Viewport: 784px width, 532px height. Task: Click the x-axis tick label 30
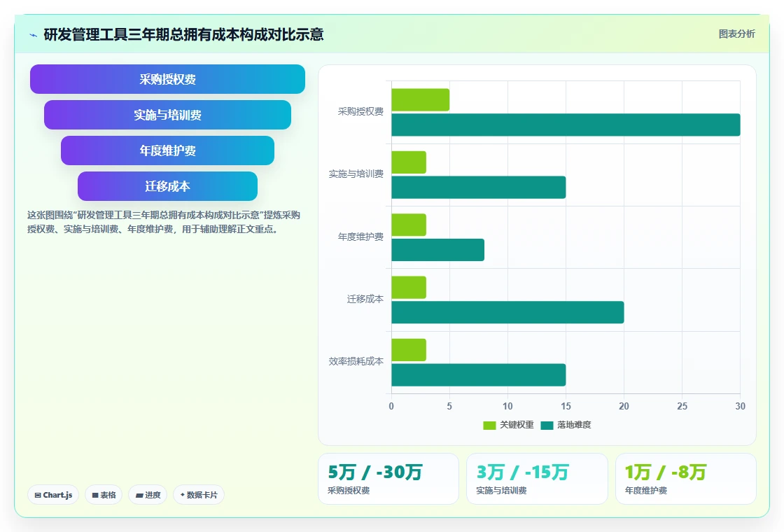pyautogui.click(x=740, y=407)
